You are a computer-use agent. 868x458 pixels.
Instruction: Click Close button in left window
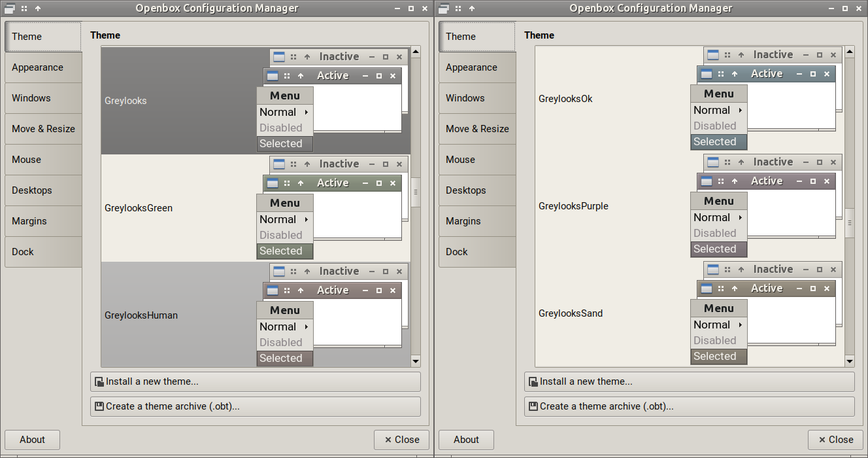click(401, 440)
